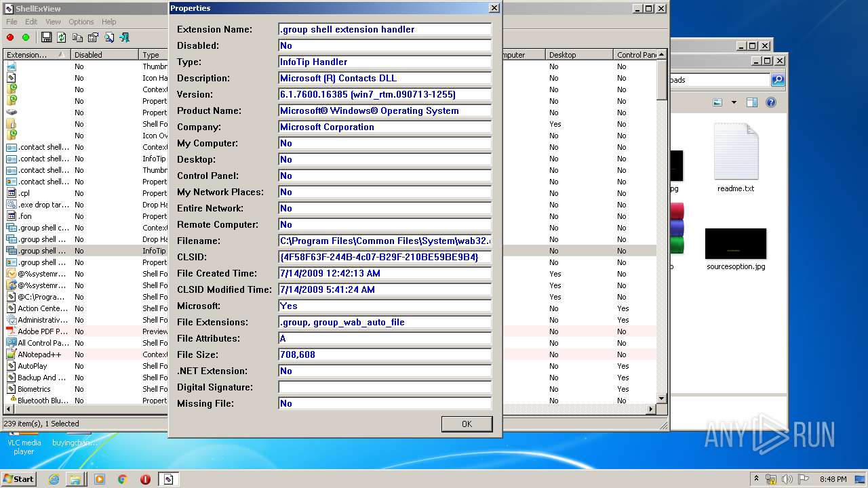This screenshot has width=868, height=488.
Task: Click the taskbar clock 8:48 PM
Action: pyautogui.click(x=833, y=479)
